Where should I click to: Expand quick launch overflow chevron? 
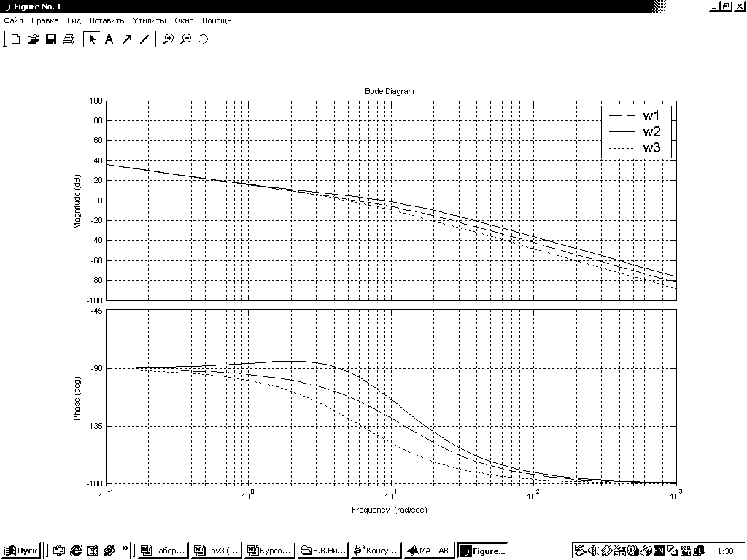click(125, 548)
